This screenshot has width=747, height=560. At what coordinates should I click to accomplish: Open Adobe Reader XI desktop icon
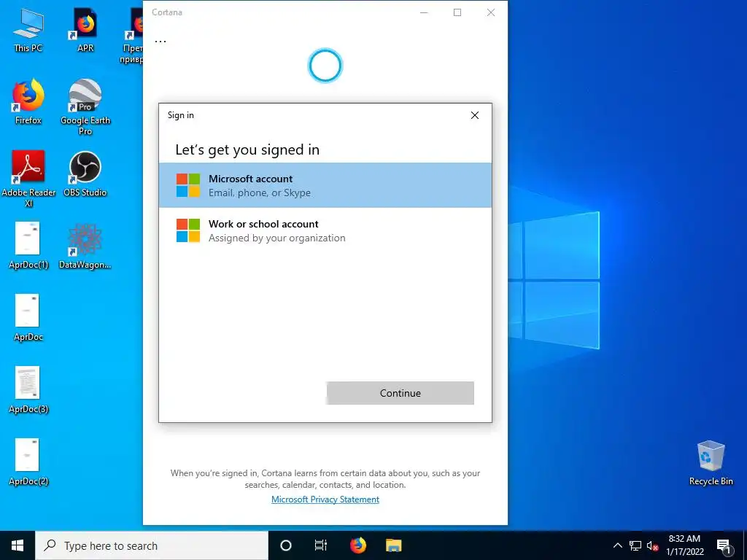(x=28, y=179)
